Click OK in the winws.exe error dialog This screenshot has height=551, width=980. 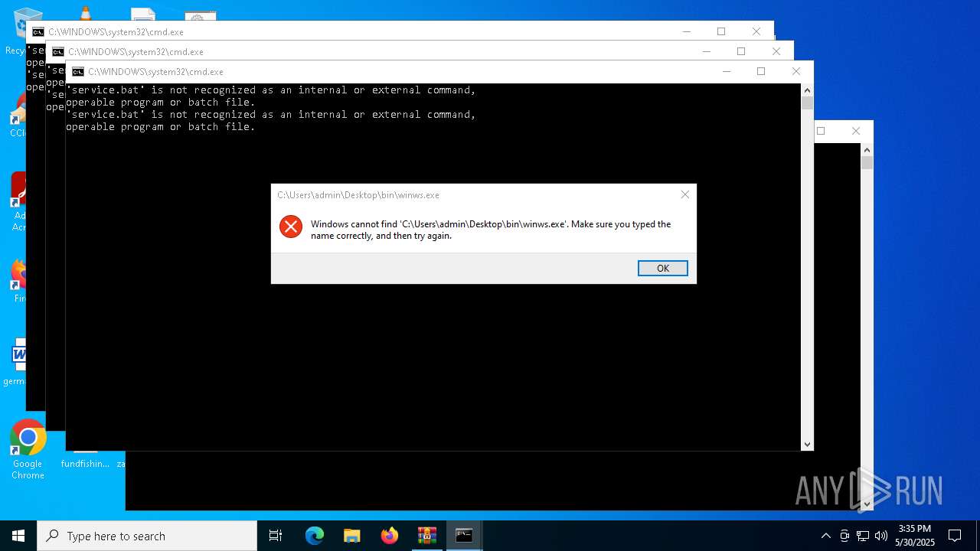pos(663,268)
